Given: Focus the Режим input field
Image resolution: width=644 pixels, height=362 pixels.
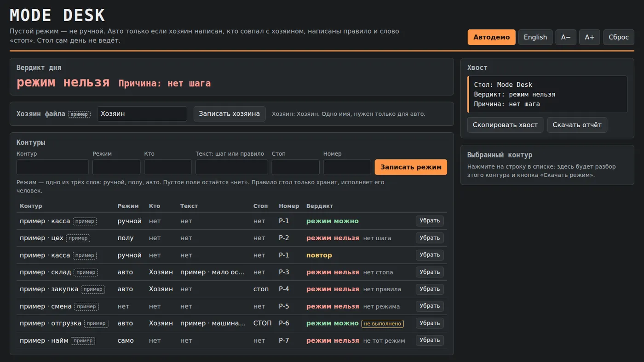Looking at the screenshot, I should (116, 167).
